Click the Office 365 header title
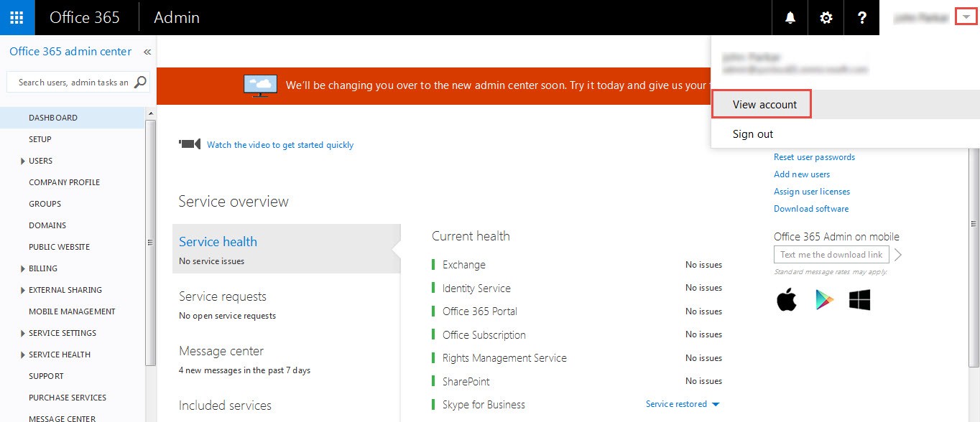Image resolution: width=980 pixels, height=422 pixels. 85,17
